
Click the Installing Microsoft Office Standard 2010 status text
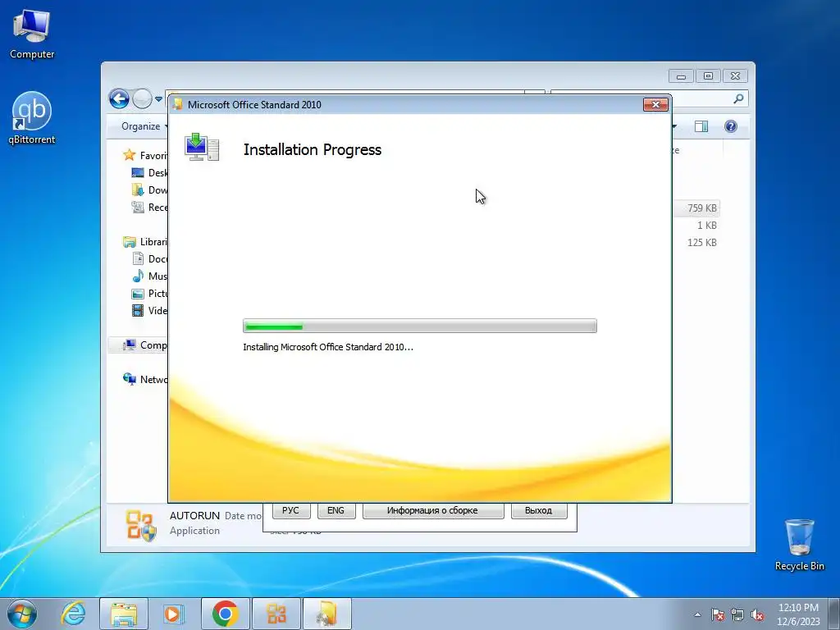328,347
